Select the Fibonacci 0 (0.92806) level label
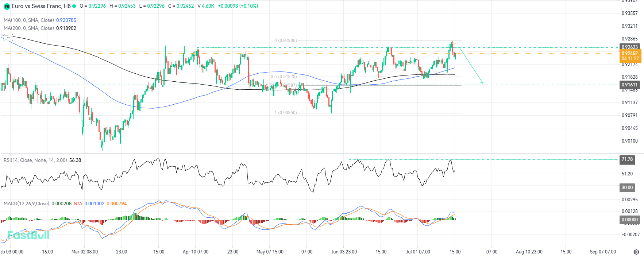Viewport: 644px width, 256px height. pos(286,40)
